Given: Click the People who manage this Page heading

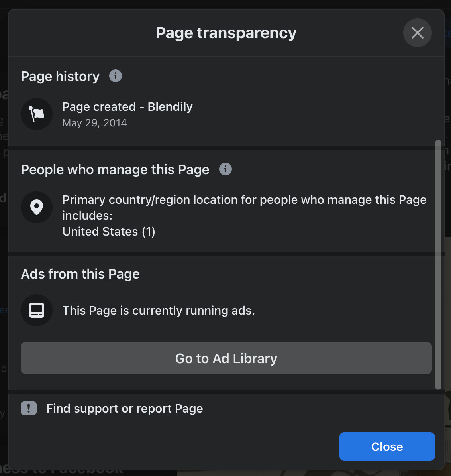Looking at the screenshot, I should click(x=115, y=169).
